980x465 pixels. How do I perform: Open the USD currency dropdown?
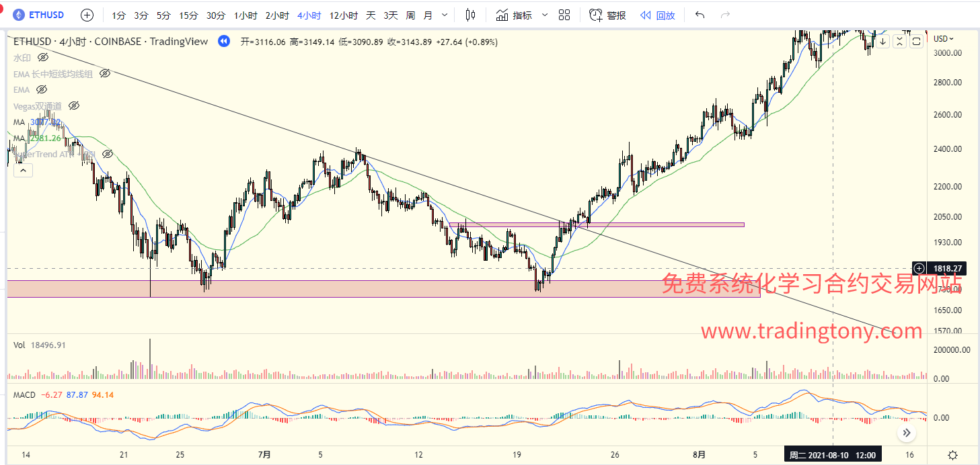(x=943, y=39)
